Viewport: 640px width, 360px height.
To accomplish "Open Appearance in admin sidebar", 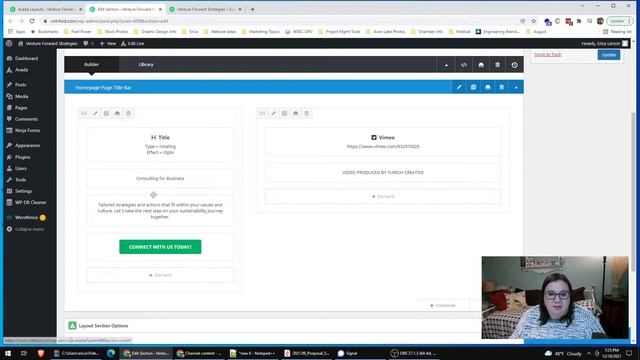I will click(x=27, y=145).
